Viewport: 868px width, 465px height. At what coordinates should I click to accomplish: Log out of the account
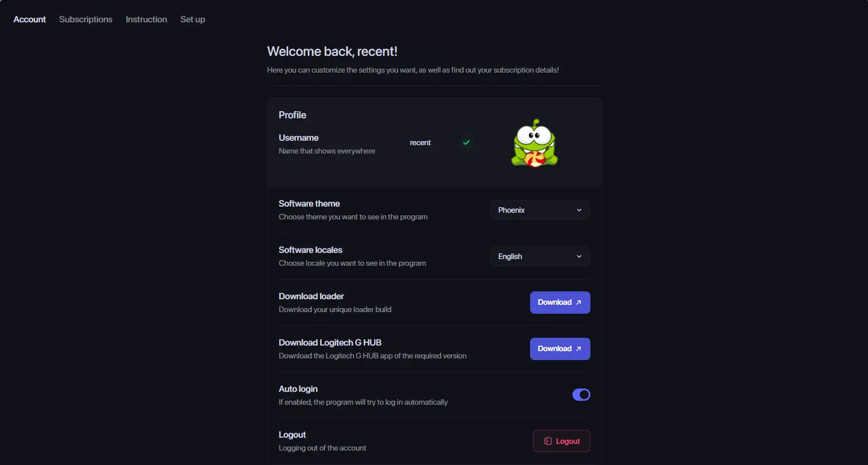click(x=561, y=441)
